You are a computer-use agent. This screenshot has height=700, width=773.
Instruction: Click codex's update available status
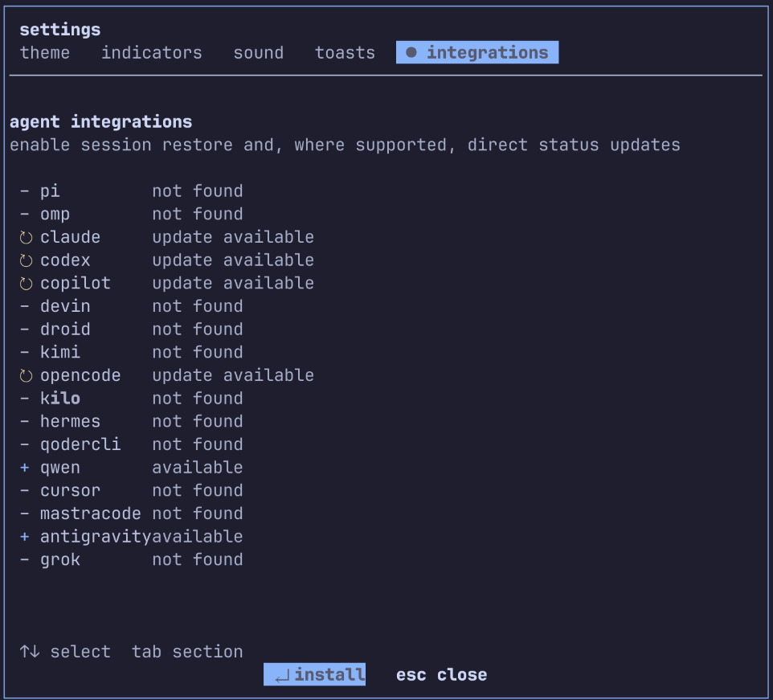coord(233,260)
